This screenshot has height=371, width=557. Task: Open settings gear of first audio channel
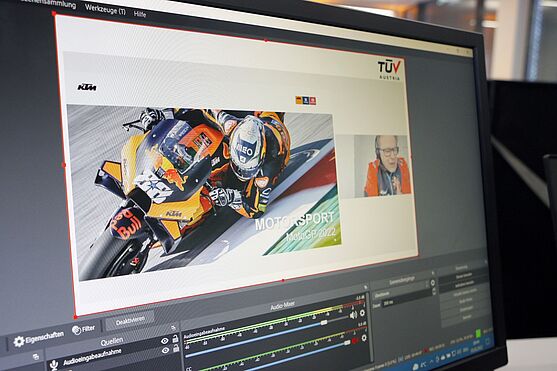click(362, 313)
